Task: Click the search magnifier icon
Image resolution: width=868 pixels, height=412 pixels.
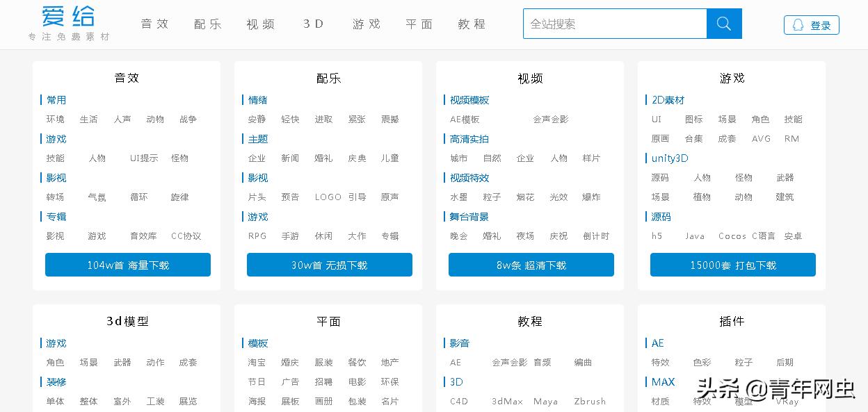Action: 723,23
